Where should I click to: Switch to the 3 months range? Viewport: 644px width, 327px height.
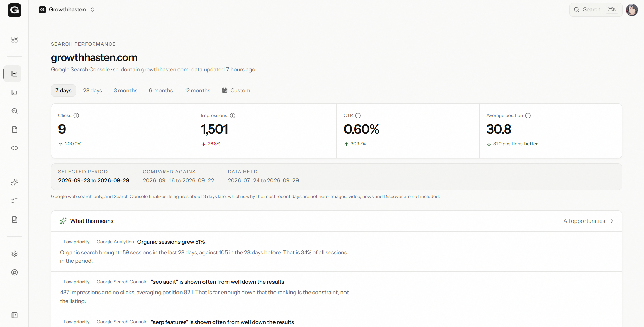click(125, 91)
